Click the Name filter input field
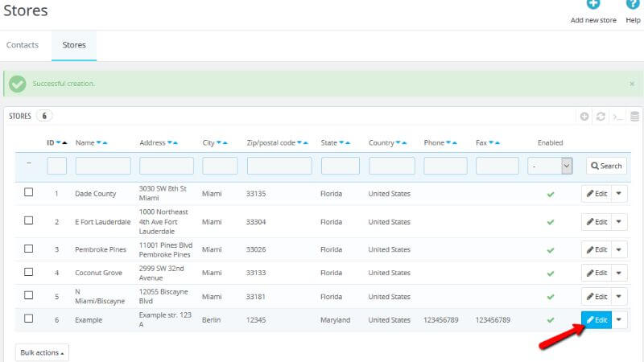Screen dimensions: 644x362 click(x=103, y=166)
